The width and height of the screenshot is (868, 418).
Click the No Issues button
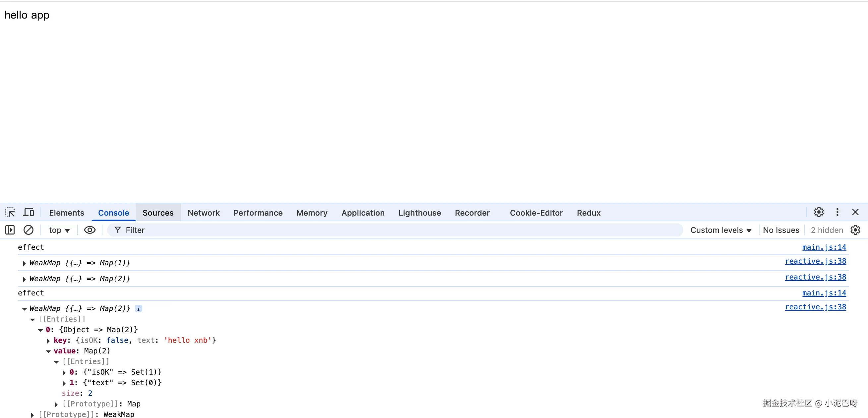click(781, 230)
